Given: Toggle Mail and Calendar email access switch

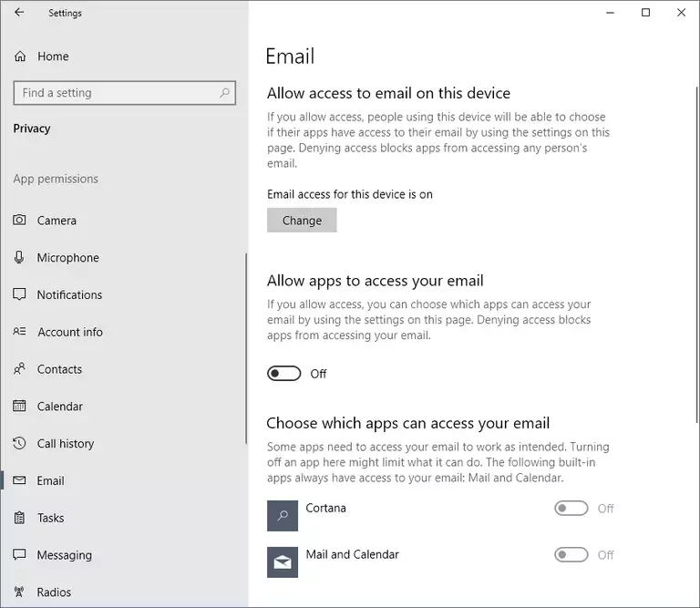Looking at the screenshot, I should pyautogui.click(x=571, y=554).
